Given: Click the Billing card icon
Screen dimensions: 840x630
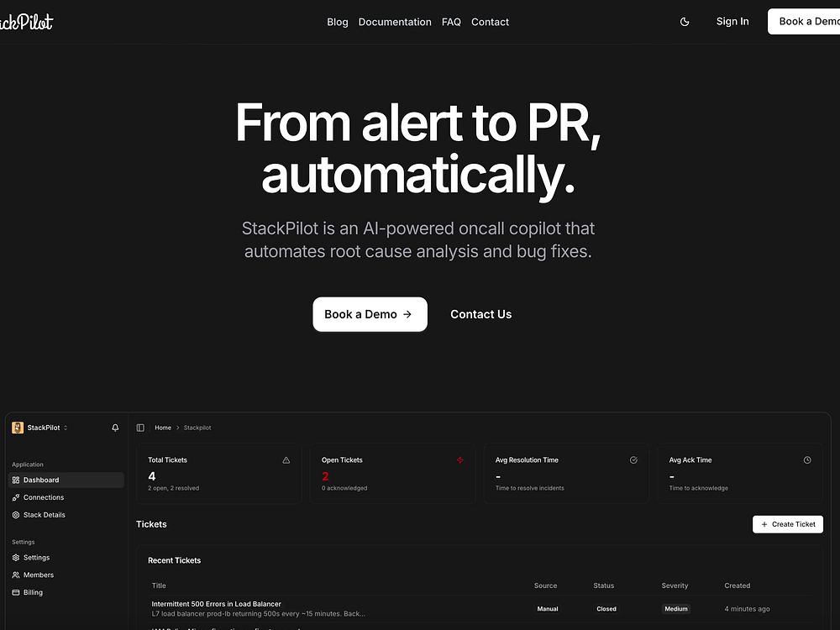Looking at the screenshot, I should [16, 592].
